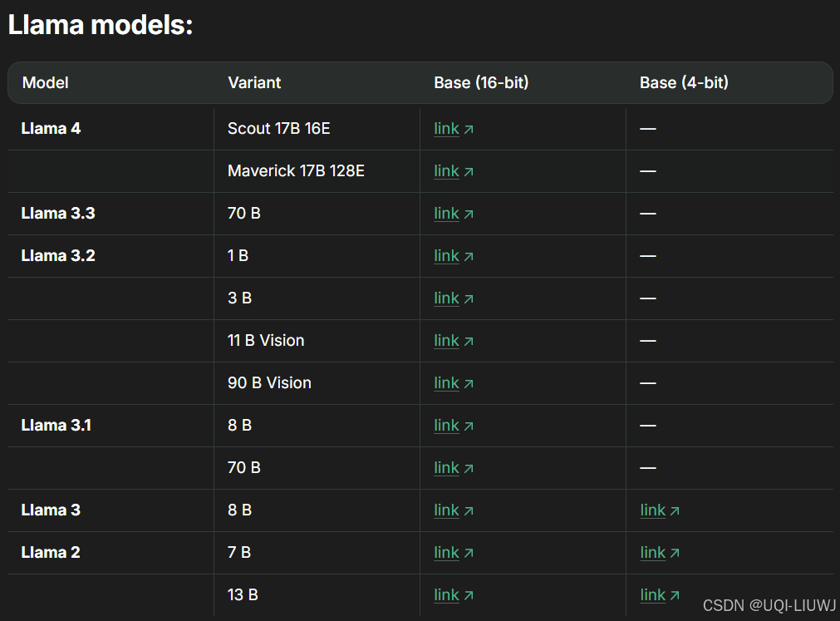Image resolution: width=840 pixels, height=621 pixels.
Task: Click the 11 B Vision variant text
Action: [266, 340]
